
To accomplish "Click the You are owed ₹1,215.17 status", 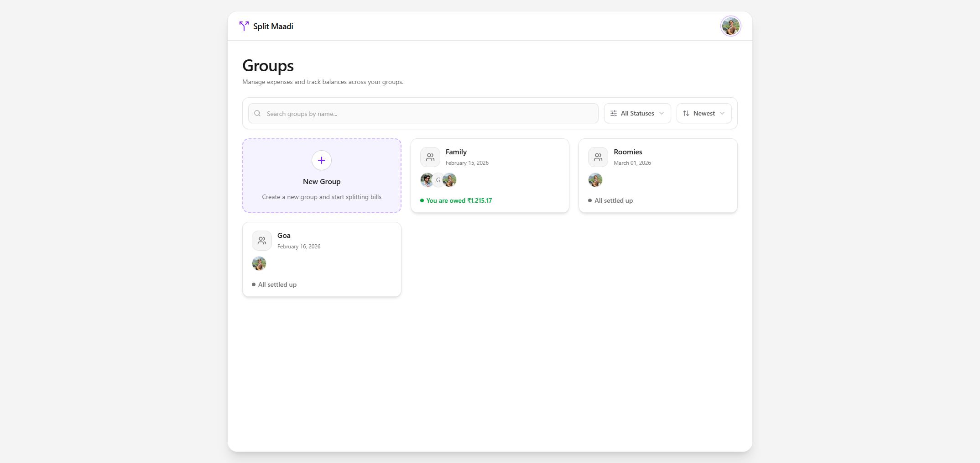I will [459, 200].
